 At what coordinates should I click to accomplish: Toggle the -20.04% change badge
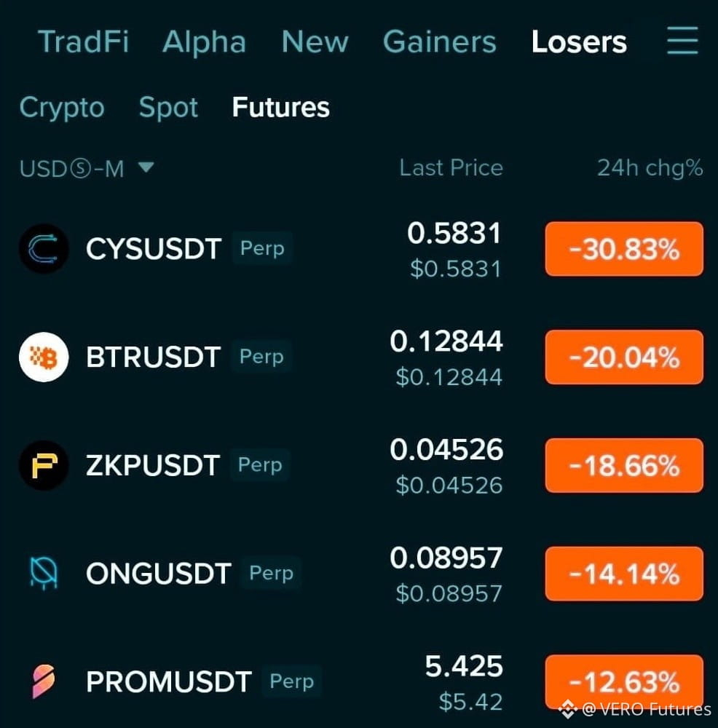pyautogui.click(x=624, y=357)
